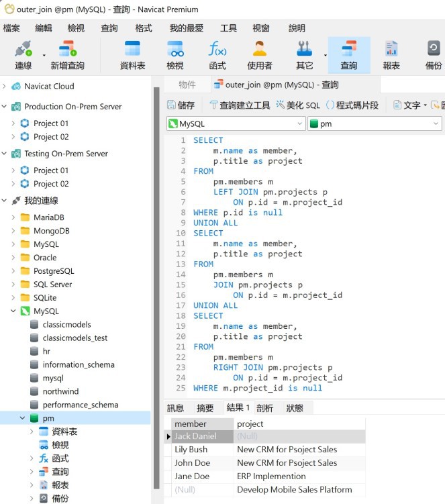The height and width of the screenshot is (504, 445).
Task: Collapse the Production On-Prem Server node
Action: 5,107
